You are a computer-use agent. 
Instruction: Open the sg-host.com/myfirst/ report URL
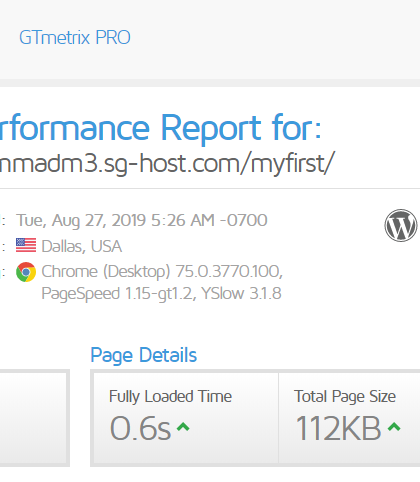[x=167, y=163]
